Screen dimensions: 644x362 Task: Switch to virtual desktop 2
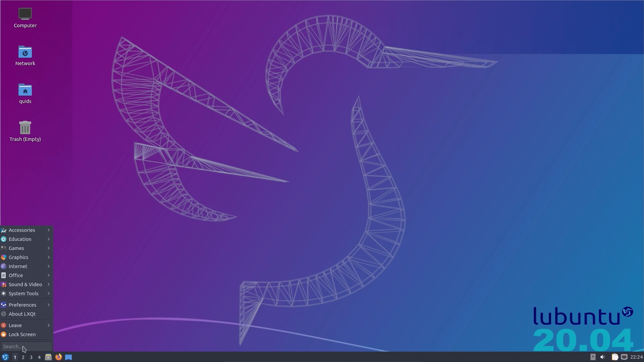23,357
